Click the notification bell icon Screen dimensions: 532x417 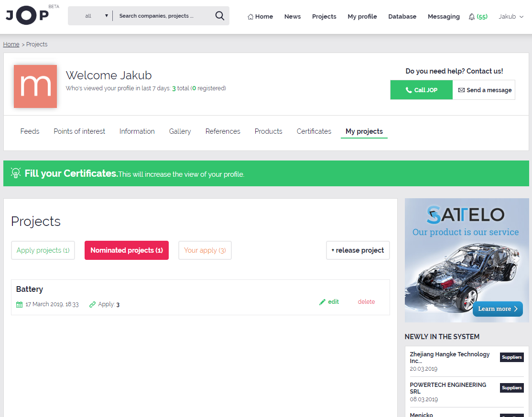(472, 17)
